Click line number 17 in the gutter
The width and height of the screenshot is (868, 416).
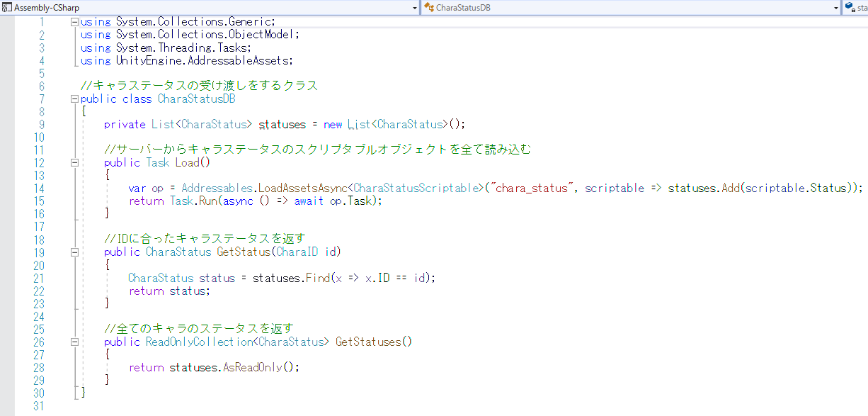point(38,226)
